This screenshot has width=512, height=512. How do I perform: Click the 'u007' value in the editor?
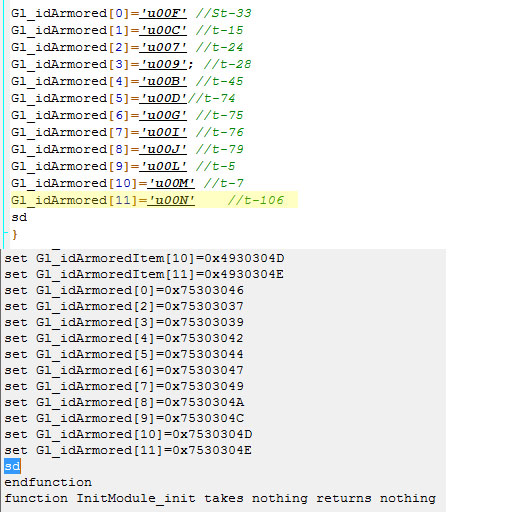click(163, 48)
